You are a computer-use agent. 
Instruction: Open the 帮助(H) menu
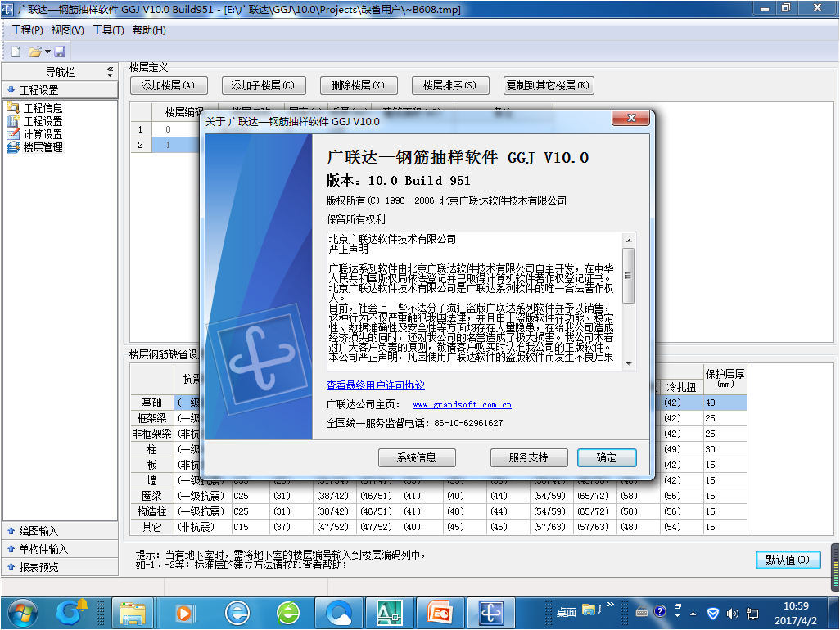[x=150, y=30]
